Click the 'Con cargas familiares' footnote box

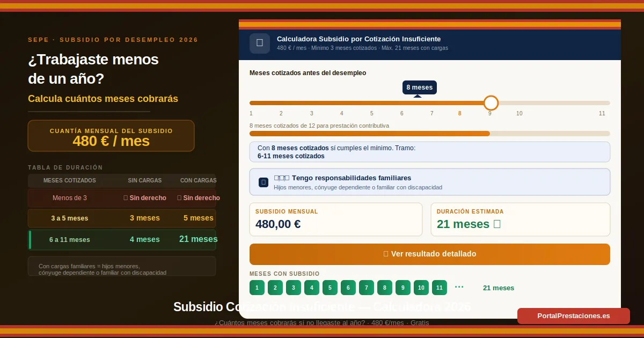tap(122, 266)
